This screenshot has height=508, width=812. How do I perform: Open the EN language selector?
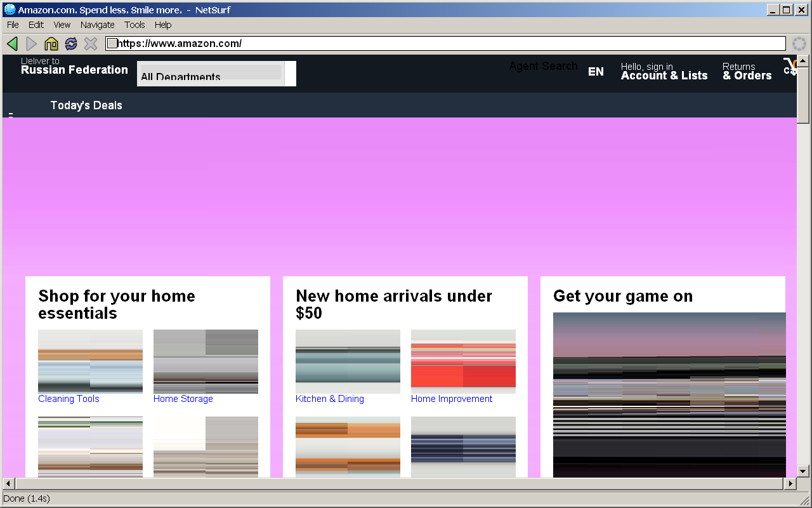(596, 72)
